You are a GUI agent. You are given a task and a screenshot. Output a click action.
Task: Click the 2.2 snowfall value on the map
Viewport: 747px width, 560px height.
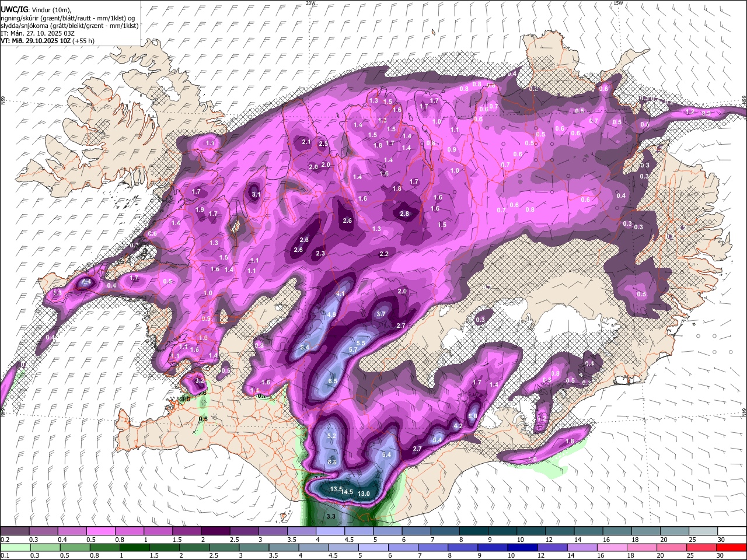pyautogui.click(x=383, y=254)
